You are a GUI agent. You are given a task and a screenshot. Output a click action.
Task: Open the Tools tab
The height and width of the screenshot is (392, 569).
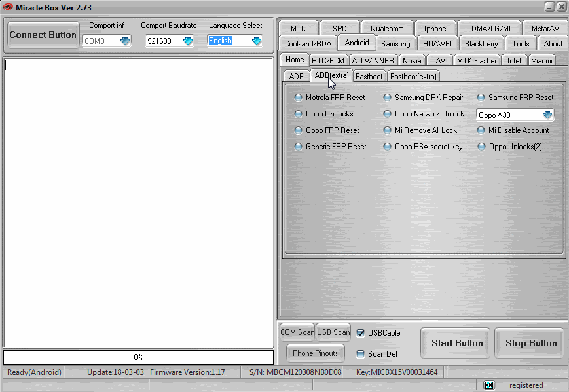point(521,43)
